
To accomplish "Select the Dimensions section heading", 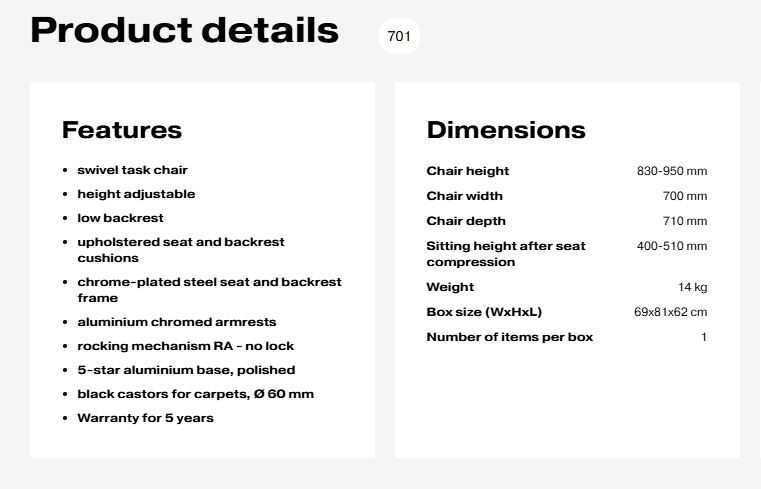I will (x=506, y=130).
